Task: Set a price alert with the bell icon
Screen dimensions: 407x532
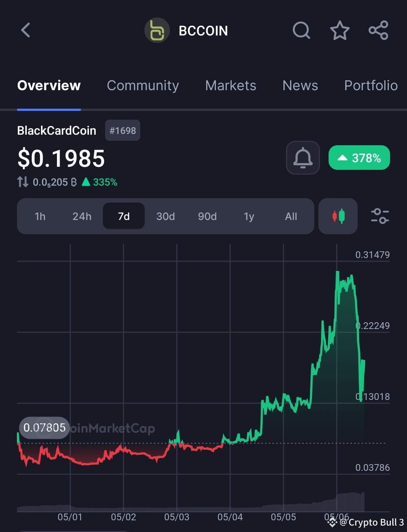Action: point(303,158)
